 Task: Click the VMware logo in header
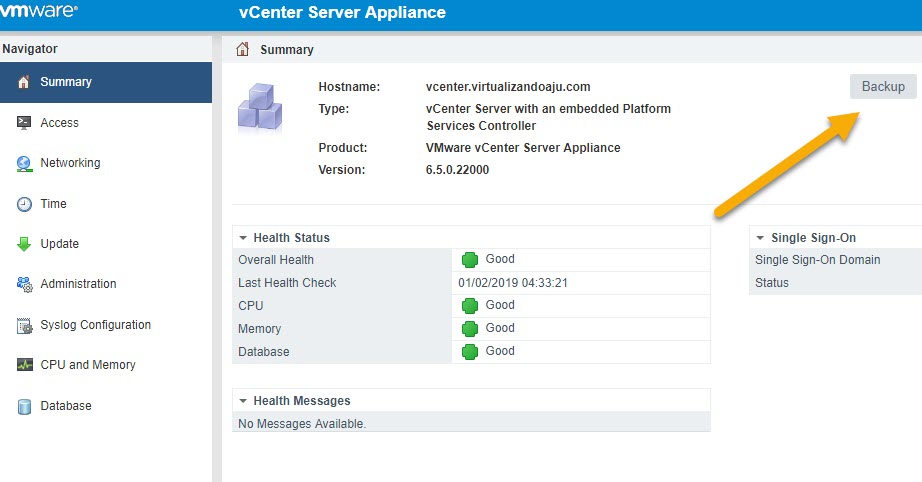tap(40, 12)
